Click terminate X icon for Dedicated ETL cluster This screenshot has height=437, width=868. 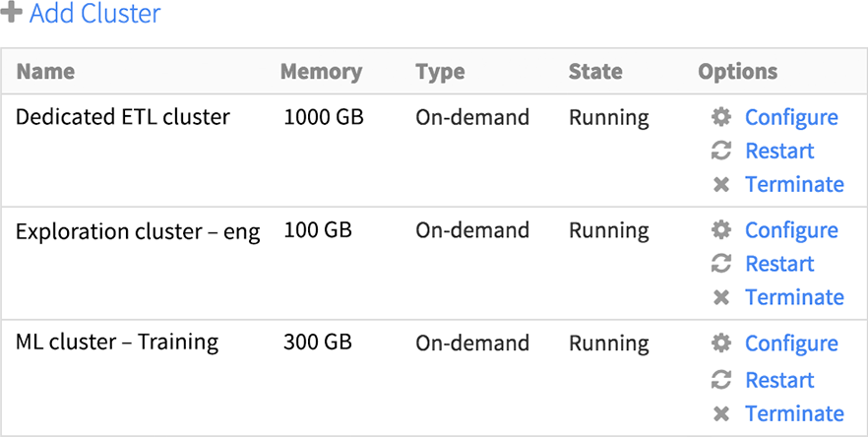click(x=721, y=185)
